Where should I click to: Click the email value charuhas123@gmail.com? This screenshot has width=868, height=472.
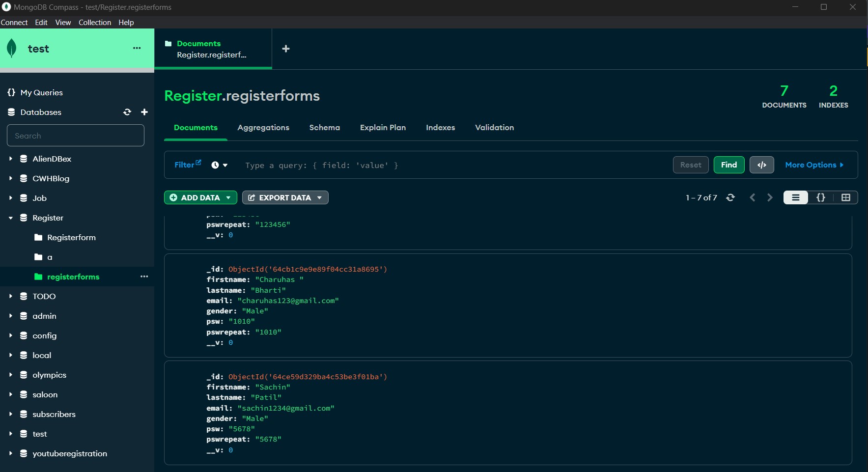pos(288,301)
